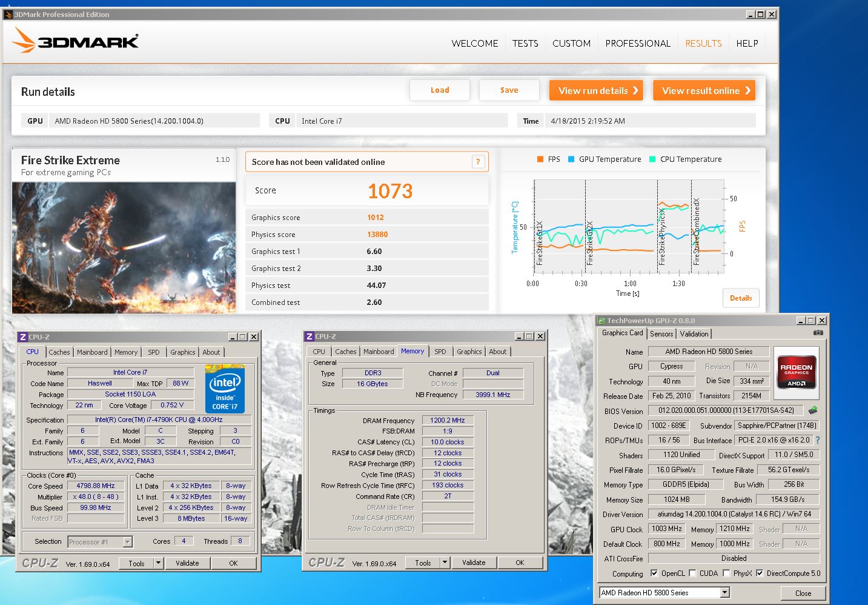Toggle the DirectCompute 5.0 checkbox
The width and height of the screenshot is (868, 605).
pos(760,573)
